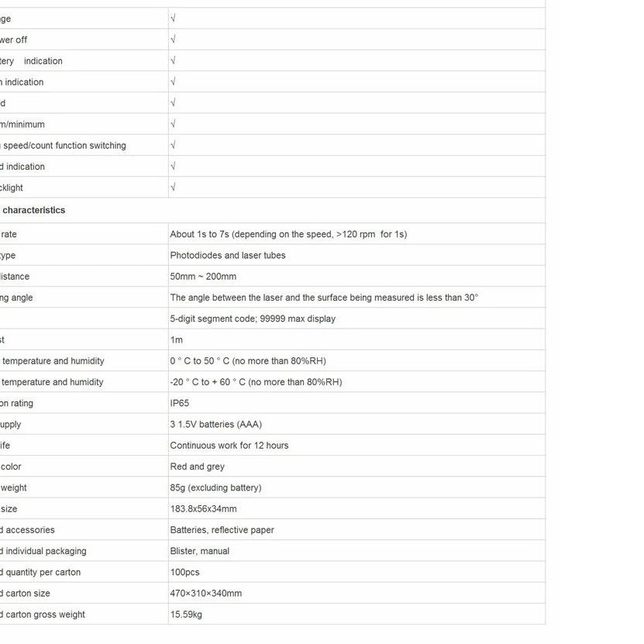This screenshot has height=644, width=644.
Task: Click the "Blister, manual" packaging value
Action: (x=200, y=551)
